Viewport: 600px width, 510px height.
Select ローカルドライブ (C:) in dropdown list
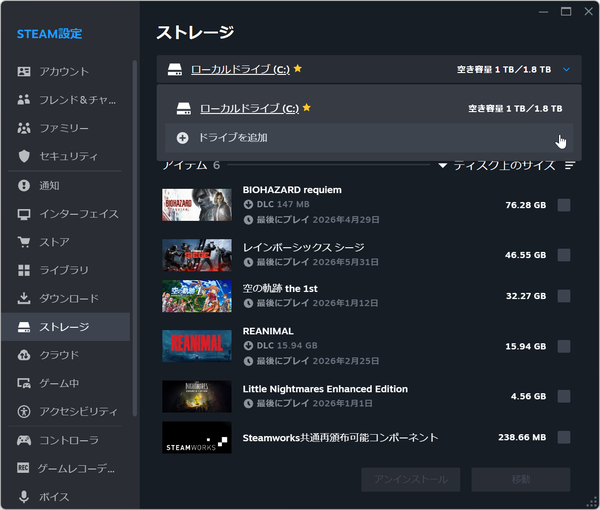coord(369,109)
